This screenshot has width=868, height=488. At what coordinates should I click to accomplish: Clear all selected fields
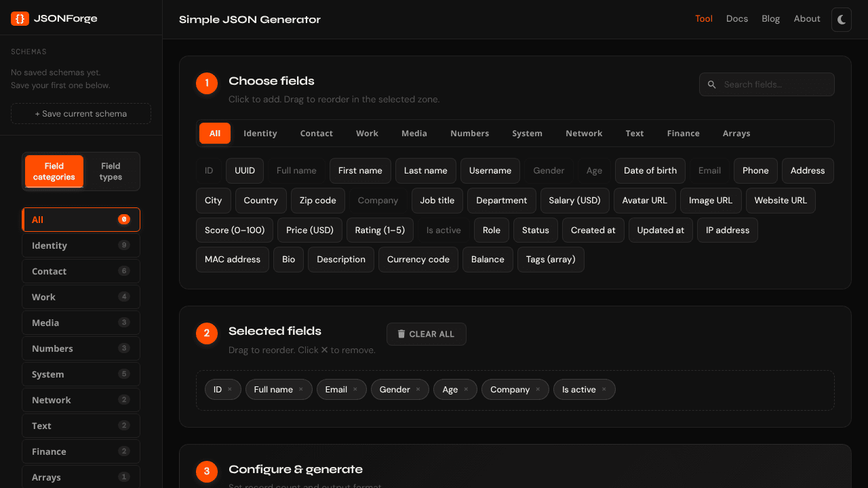[427, 334]
